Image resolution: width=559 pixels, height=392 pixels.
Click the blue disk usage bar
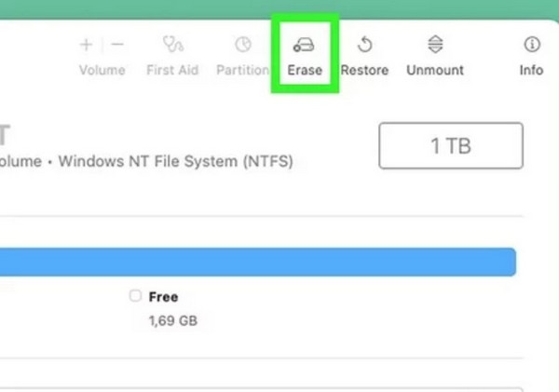pyautogui.click(x=258, y=262)
